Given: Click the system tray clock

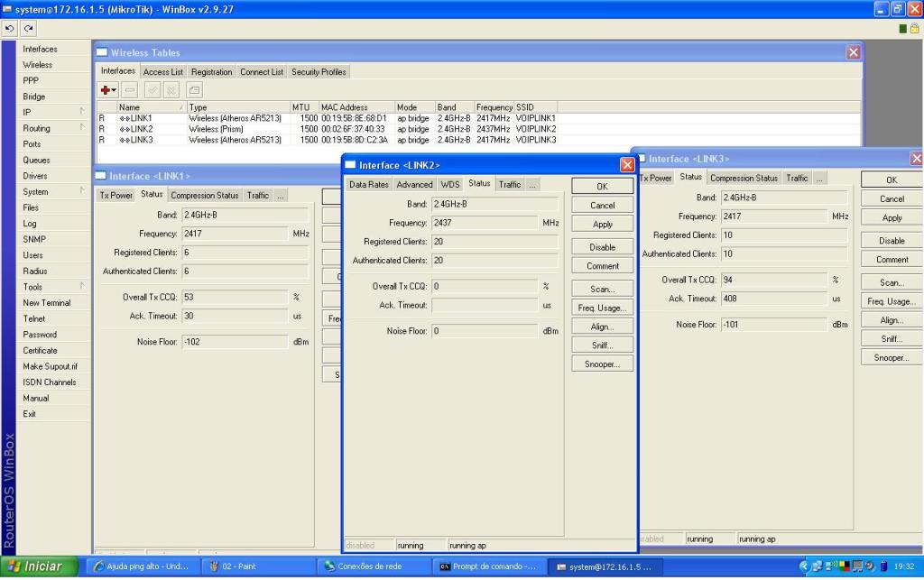Looking at the screenshot, I should tap(904, 566).
